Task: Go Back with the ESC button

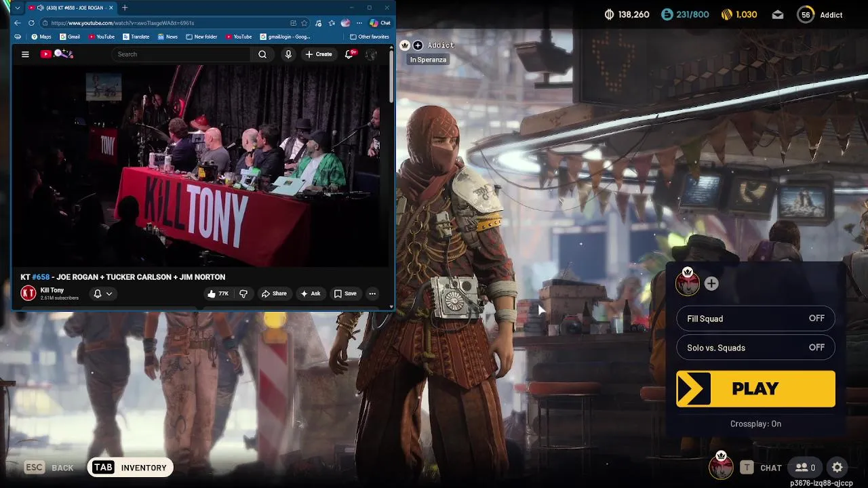Action: tap(49, 468)
